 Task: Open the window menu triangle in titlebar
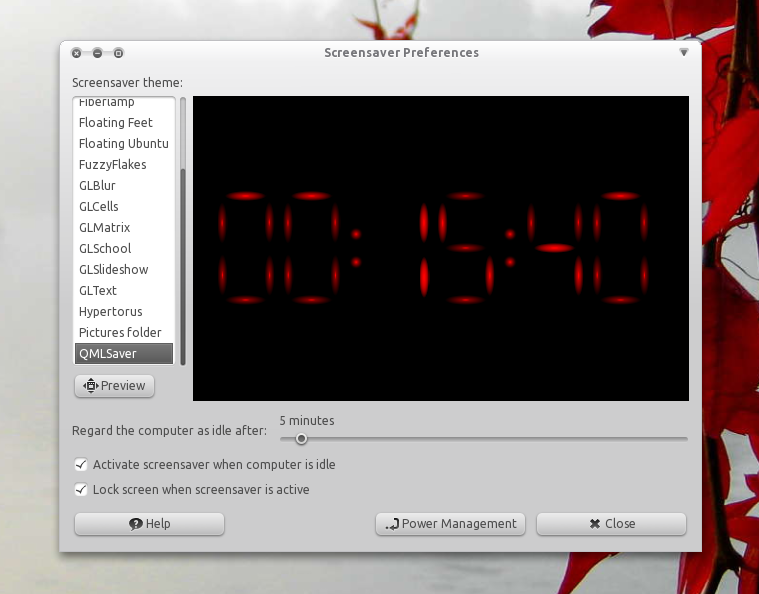[683, 52]
